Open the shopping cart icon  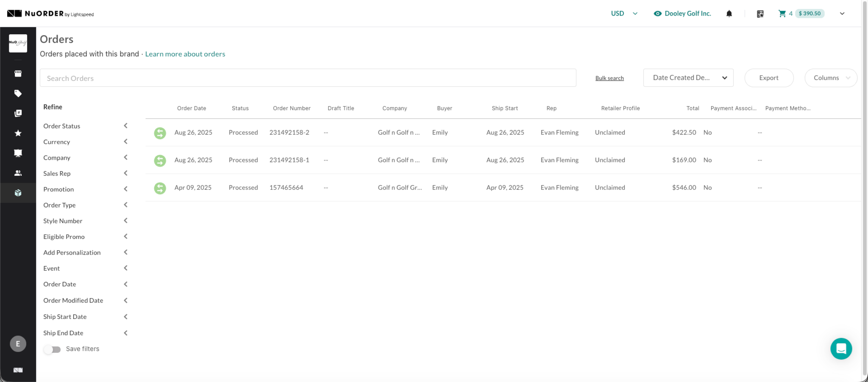click(x=782, y=14)
